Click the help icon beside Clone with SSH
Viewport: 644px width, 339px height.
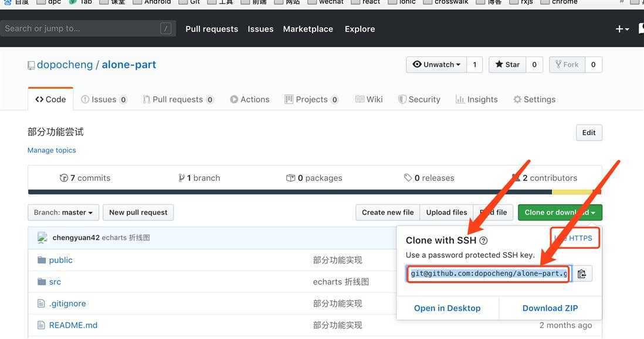[x=483, y=241]
